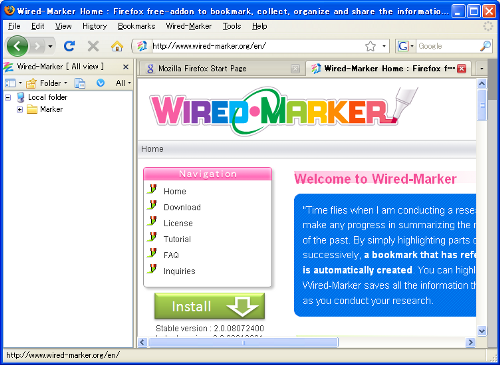Click the marker icon beside FAQ
This screenshot has width=500, height=365.
pos(152,253)
